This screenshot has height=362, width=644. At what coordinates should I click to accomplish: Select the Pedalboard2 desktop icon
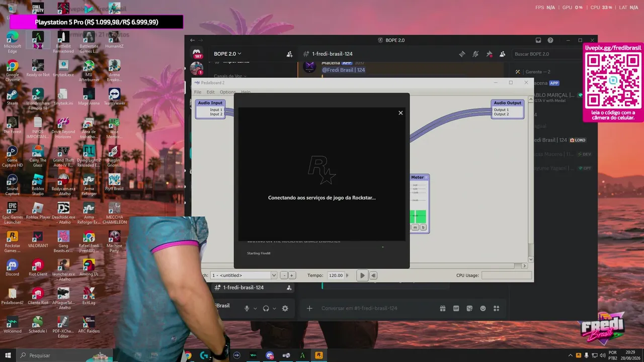point(12,297)
